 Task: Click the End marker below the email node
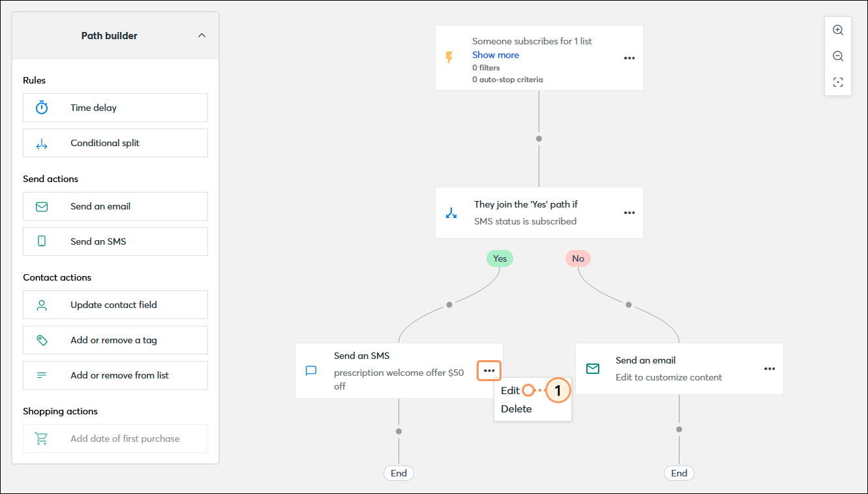tap(678, 472)
